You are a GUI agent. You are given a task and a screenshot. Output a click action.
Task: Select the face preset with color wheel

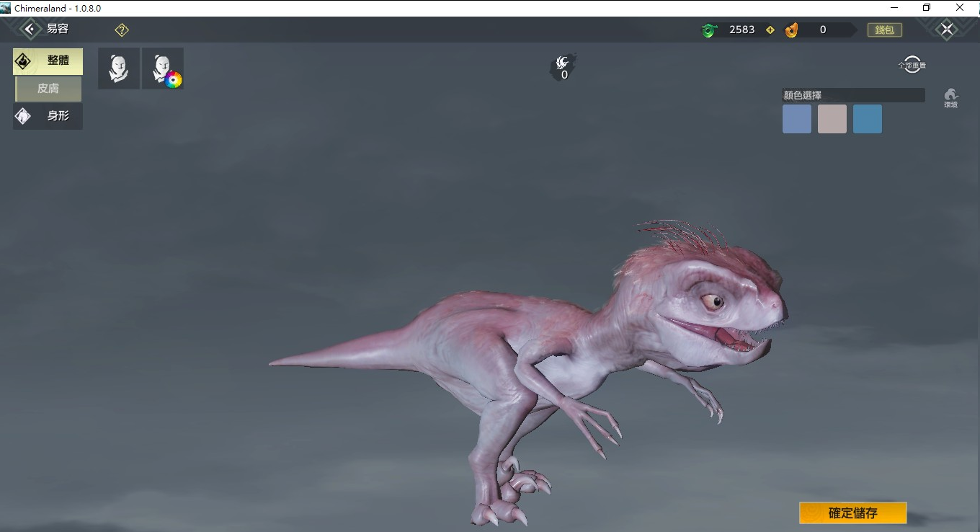click(163, 68)
